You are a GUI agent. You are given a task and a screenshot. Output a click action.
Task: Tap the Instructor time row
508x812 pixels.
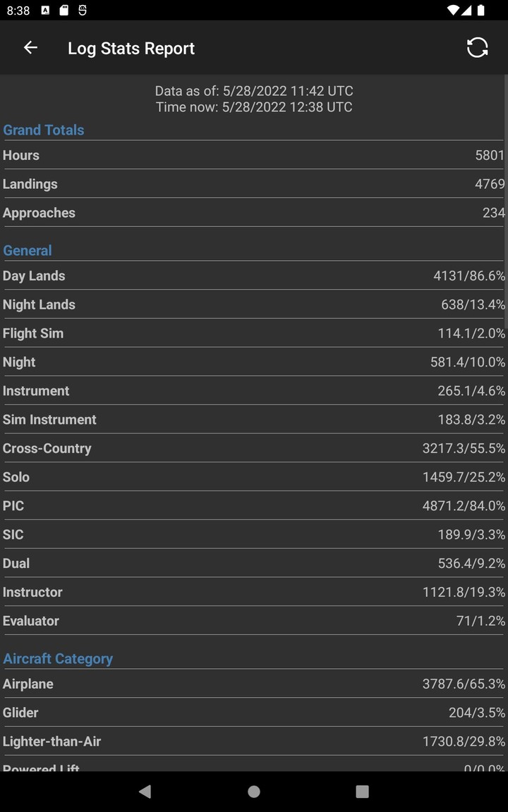[x=254, y=592]
